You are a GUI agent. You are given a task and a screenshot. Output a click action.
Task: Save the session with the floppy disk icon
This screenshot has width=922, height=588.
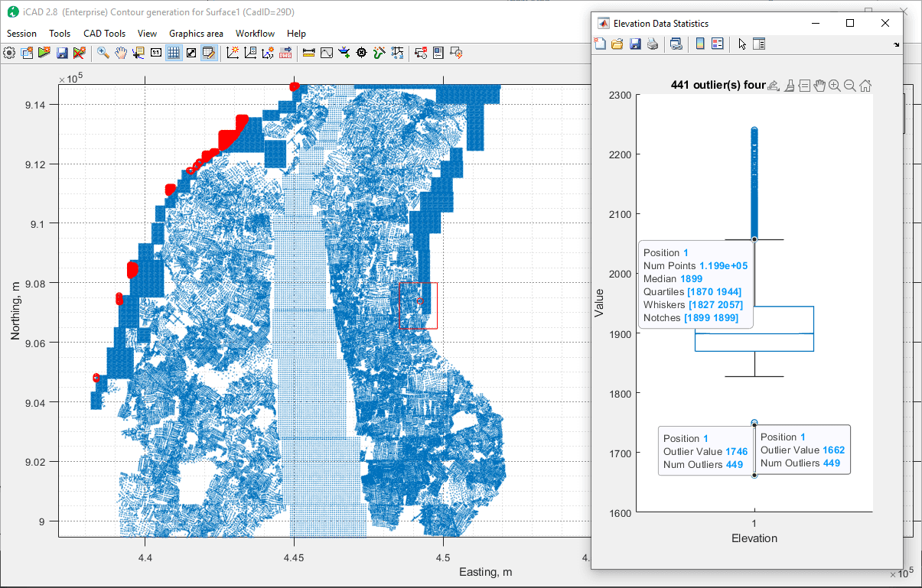click(62, 53)
